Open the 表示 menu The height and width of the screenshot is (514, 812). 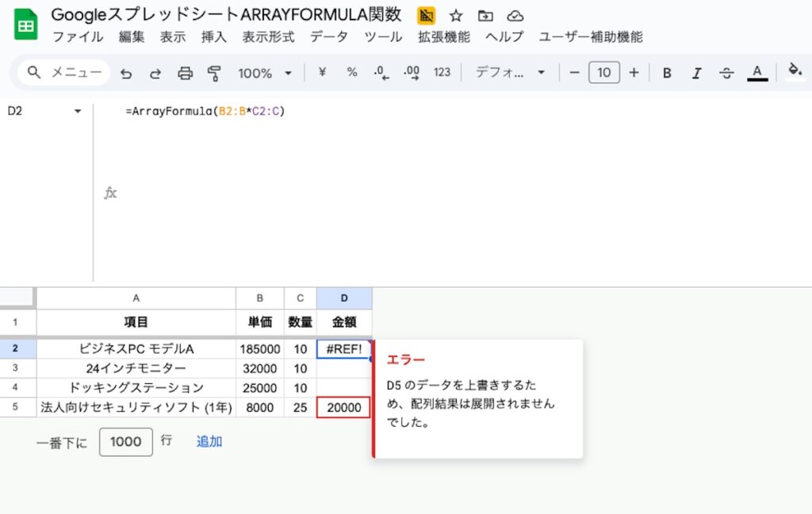click(x=172, y=36)
